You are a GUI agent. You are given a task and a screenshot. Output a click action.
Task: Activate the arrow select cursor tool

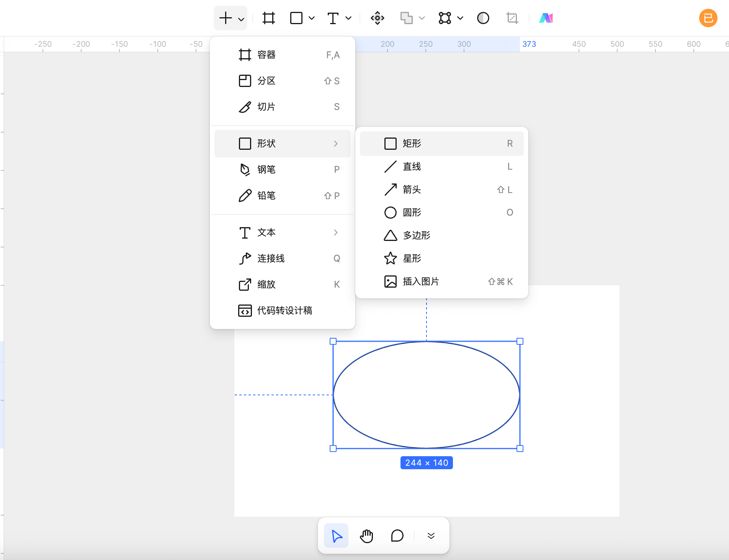tap(337, 536)
